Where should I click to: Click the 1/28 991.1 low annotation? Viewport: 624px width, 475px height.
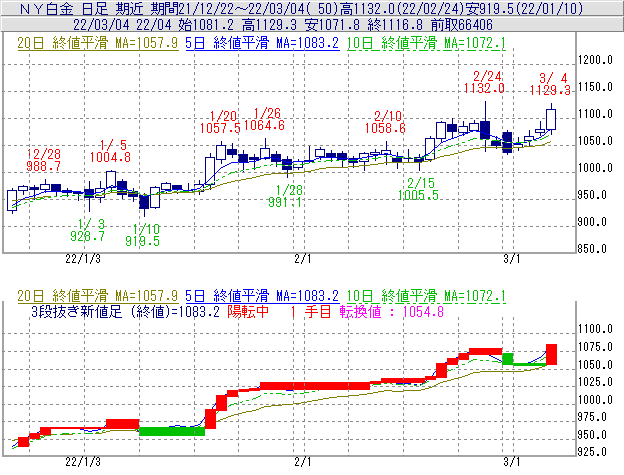(285, 196)
